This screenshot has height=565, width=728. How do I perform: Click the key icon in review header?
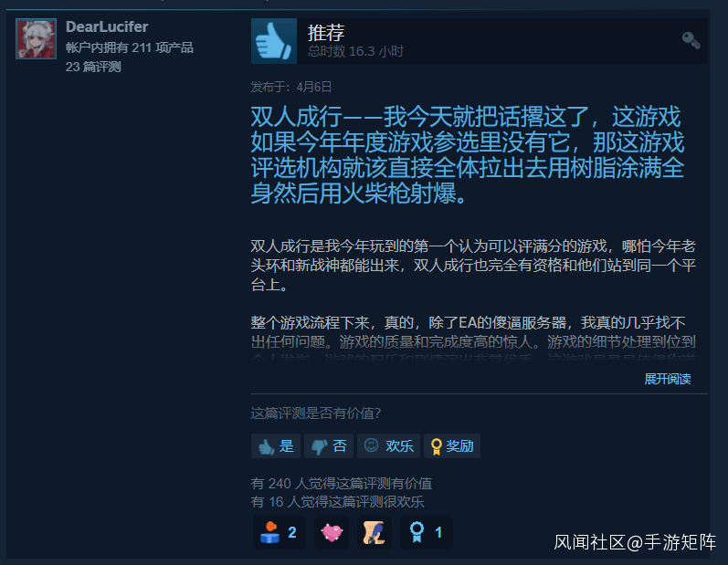point(691,40)
